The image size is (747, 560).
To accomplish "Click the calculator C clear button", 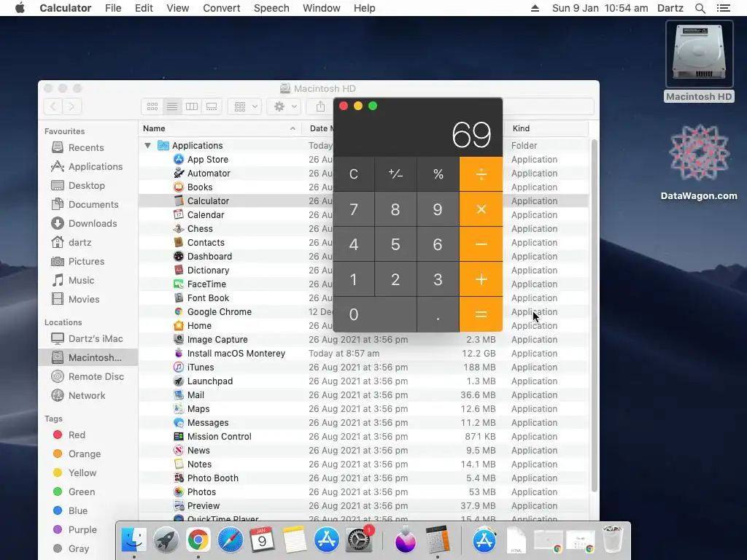I will tap(354, 174).
